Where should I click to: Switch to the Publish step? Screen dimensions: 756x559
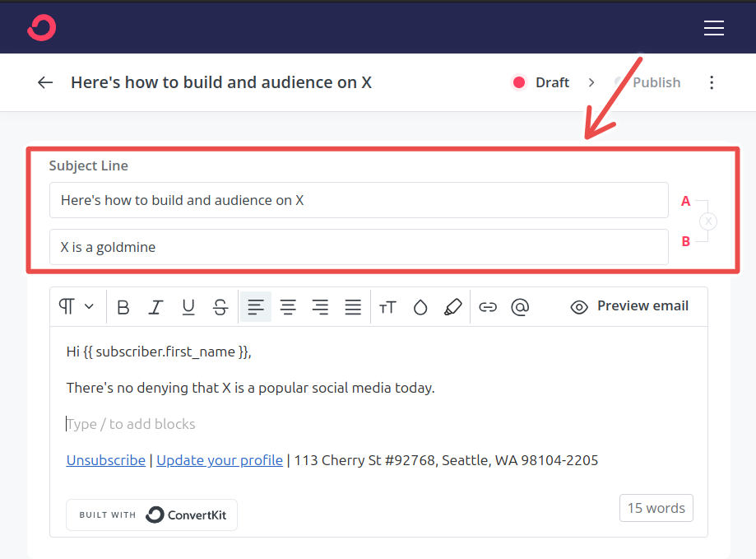point(655,82)
